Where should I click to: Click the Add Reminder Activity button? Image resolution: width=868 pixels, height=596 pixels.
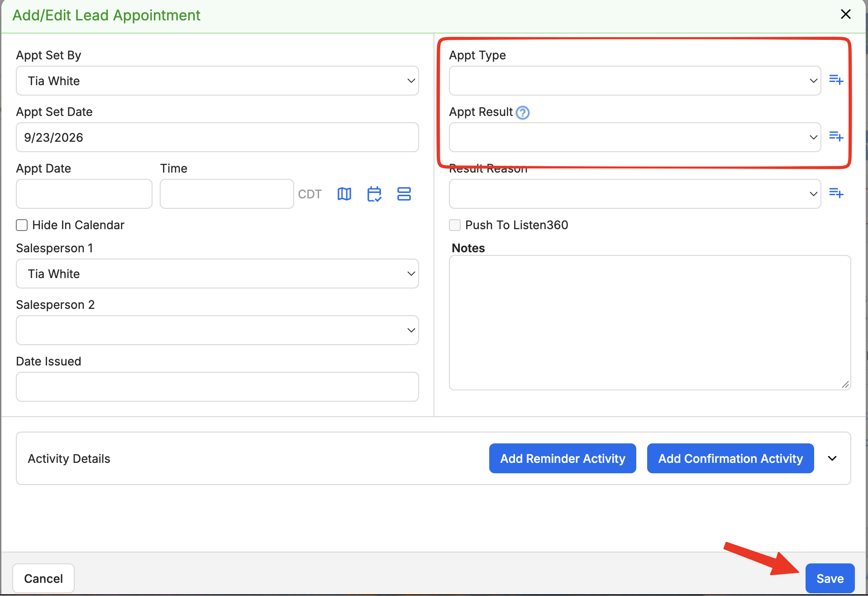[x=563, y=458]
